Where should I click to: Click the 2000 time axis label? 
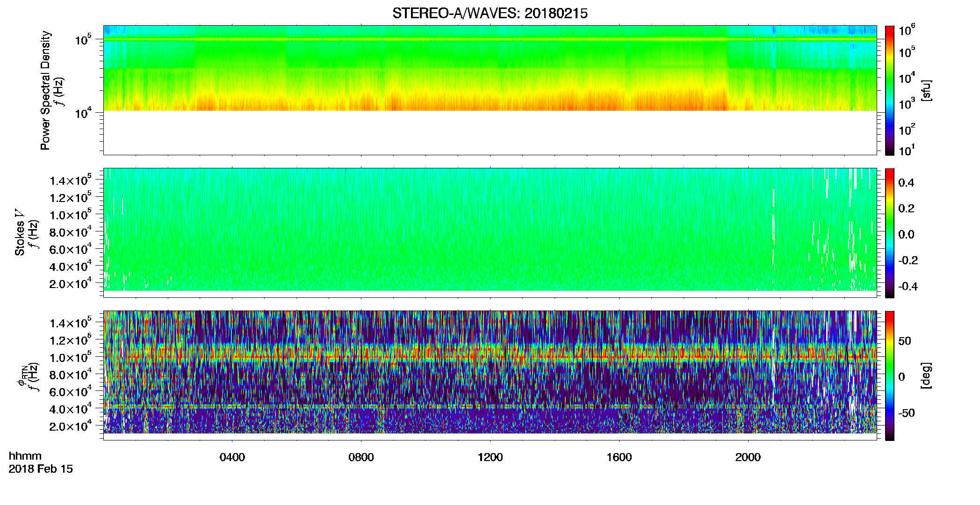click(748, 457)
